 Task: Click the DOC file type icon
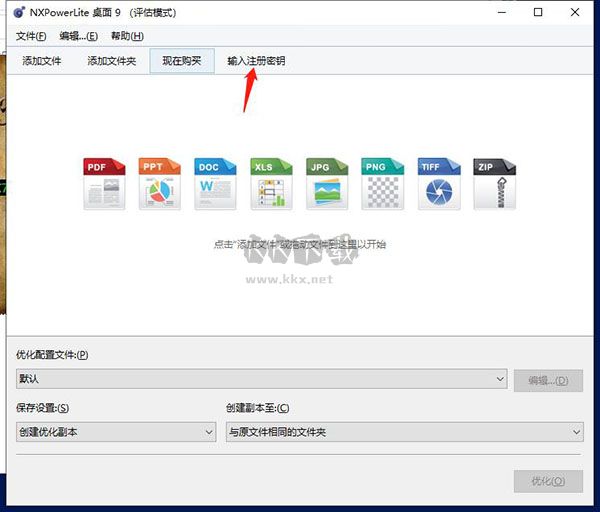click(215, 184)
